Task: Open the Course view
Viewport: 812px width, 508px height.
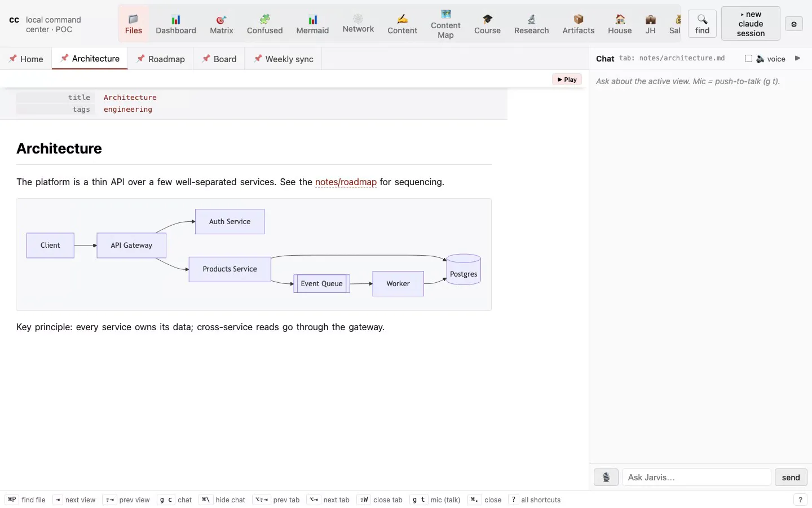Action: tap(487, 24)
